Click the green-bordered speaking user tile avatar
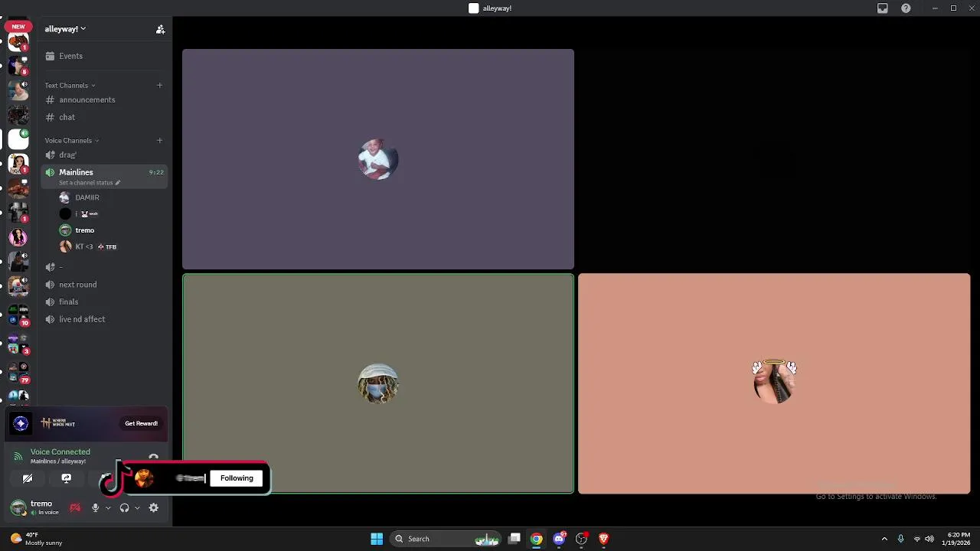 [x=378, y=383]
